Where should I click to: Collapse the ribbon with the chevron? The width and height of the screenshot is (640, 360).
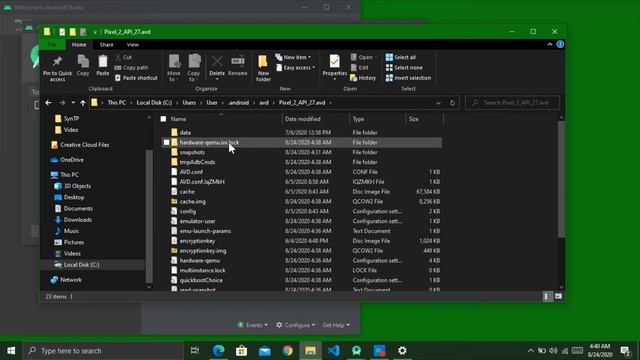(550, 44)
